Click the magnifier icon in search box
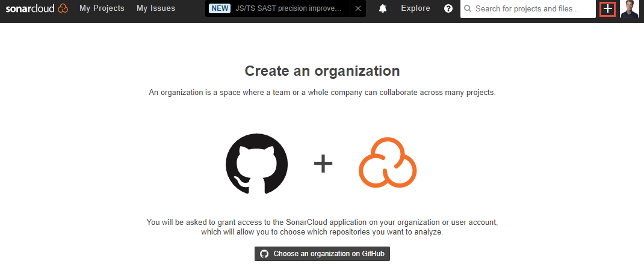 coord(468,9)
